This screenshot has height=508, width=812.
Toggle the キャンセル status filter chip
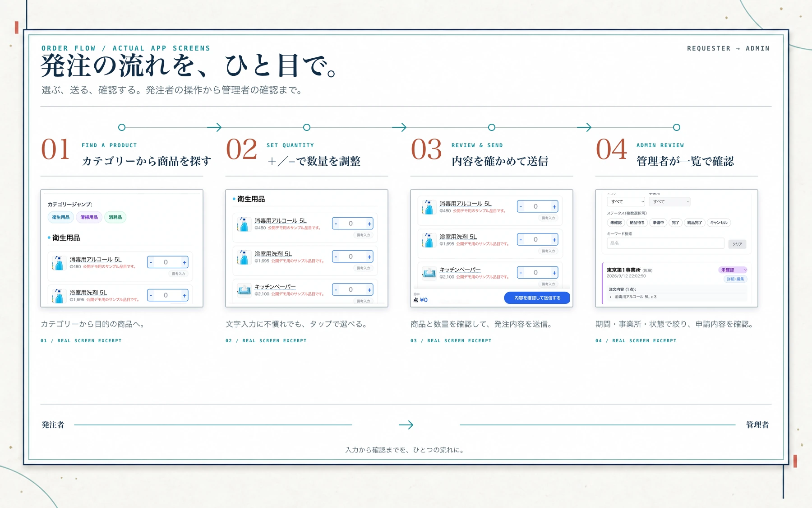[x=719, y=223]
